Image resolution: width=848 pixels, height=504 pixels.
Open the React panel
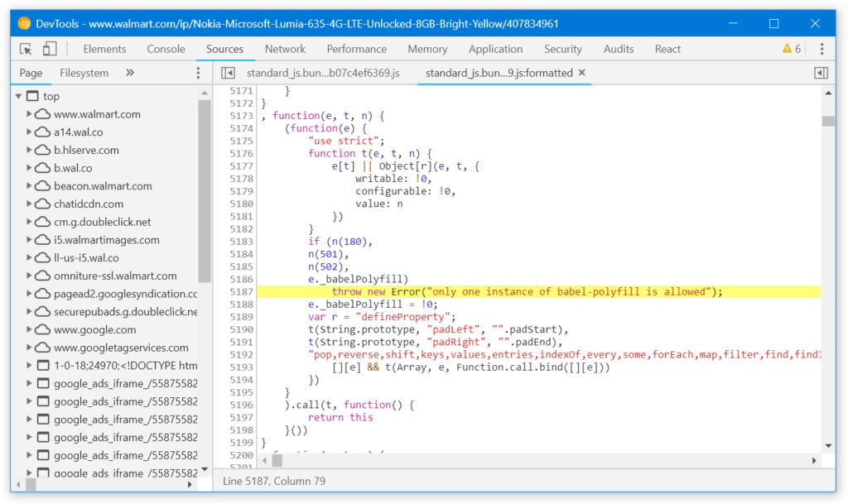(x=667, y=49)
